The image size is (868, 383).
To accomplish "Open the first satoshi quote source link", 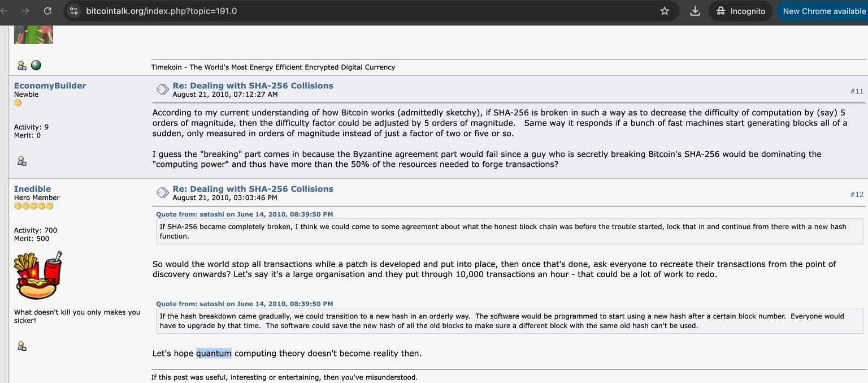I will [244, 214].
